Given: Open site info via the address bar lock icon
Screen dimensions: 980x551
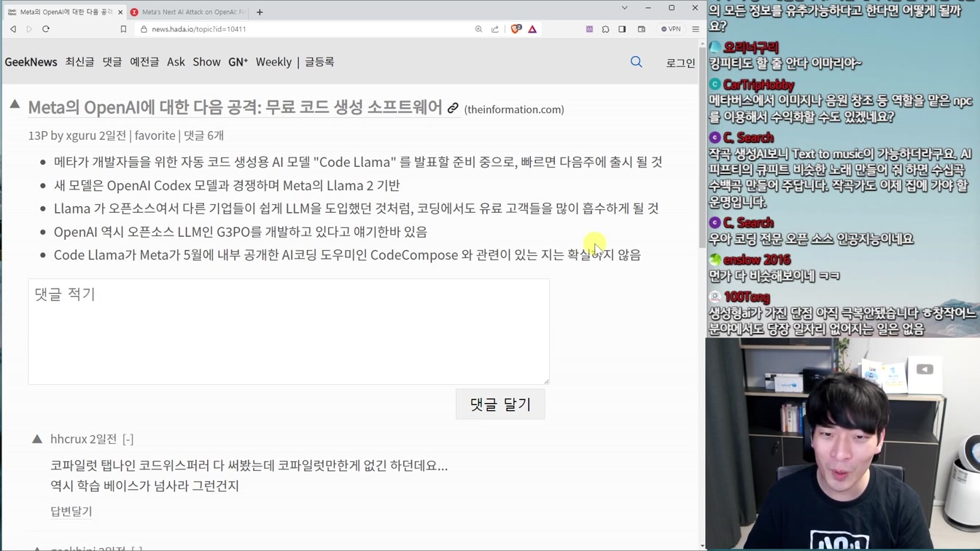Looking at the screenshot, I should click(144, 29).
